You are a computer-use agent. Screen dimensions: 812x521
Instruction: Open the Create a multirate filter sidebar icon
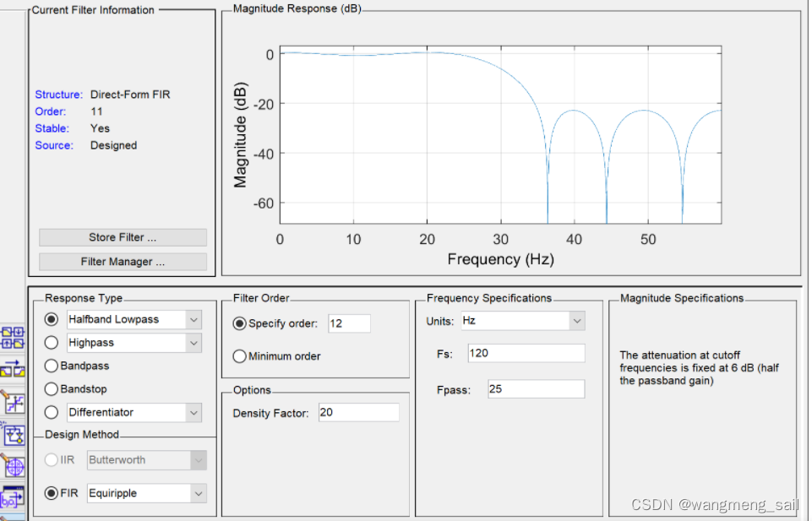pyautogui.click(x=13, y=337)
